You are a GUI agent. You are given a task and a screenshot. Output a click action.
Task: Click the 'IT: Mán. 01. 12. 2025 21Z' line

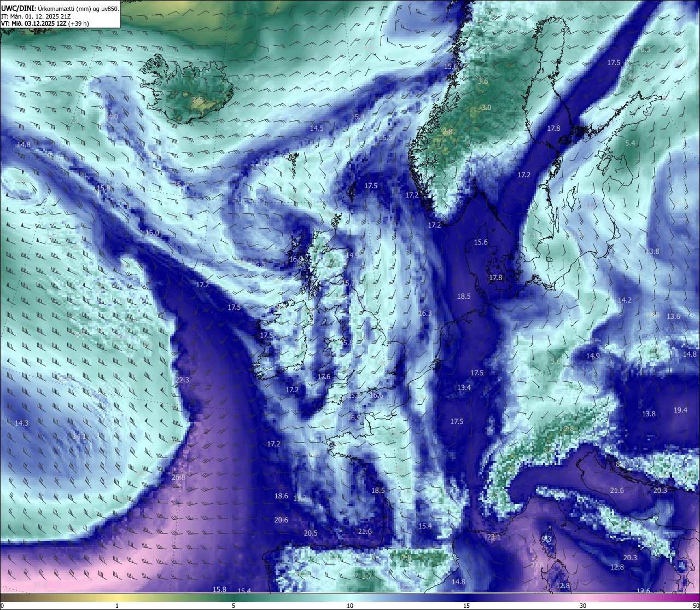[36, 16]
